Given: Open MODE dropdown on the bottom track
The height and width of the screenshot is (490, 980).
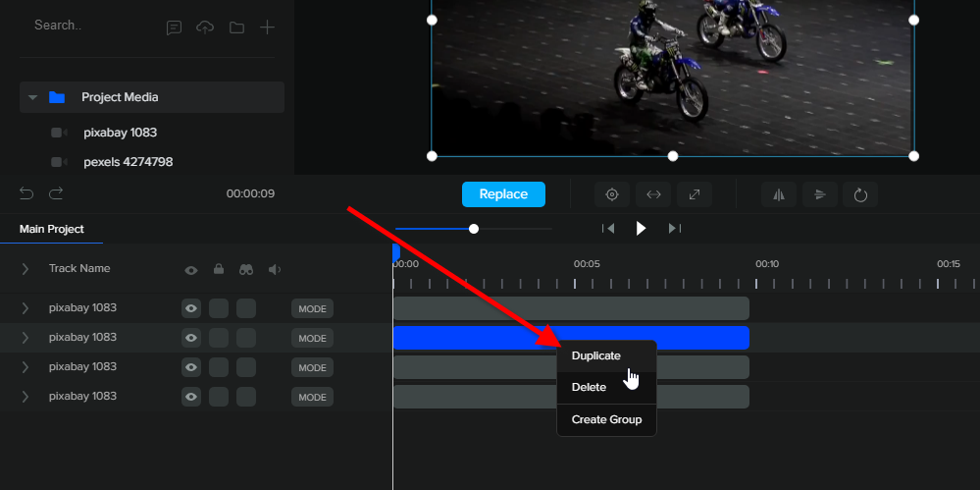Looking at the screenshot, I should point(313,398).
